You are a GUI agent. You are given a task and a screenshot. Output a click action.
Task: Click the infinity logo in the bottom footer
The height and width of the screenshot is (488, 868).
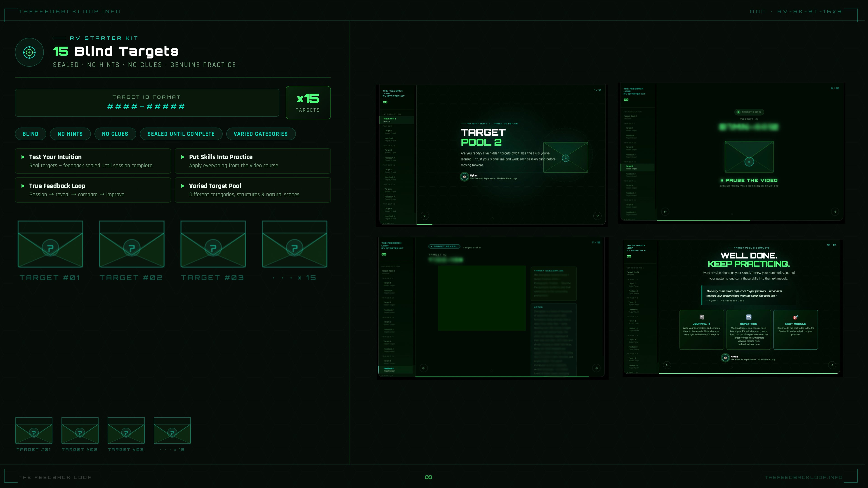click(429, 477)
